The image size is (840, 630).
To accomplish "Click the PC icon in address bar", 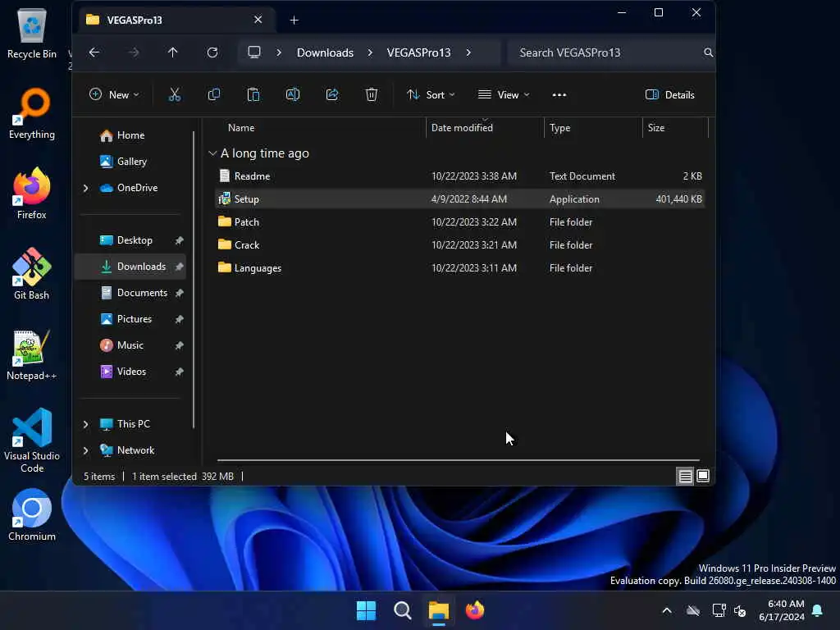I will tap(254, 52).
